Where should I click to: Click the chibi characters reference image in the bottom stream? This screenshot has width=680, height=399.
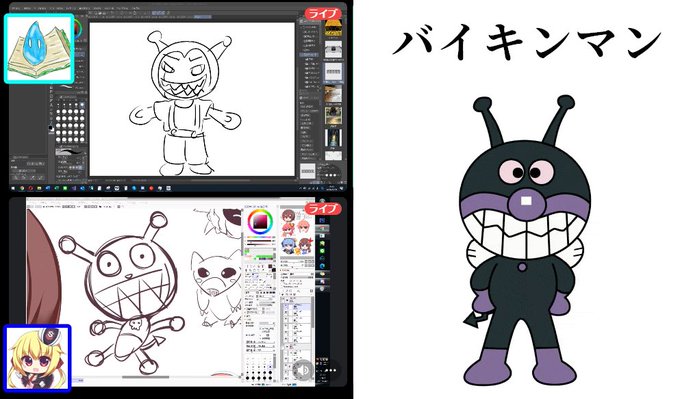pyautogui.click(x=297, y=232)
